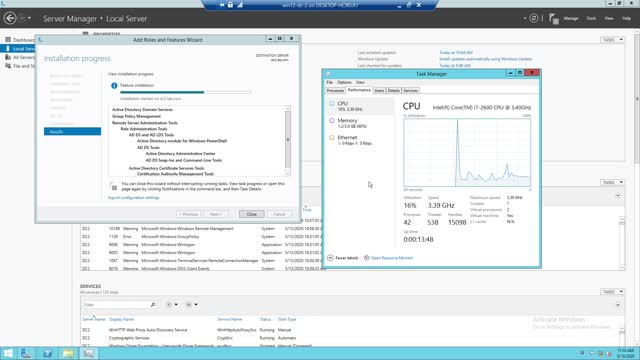Select the Memory resource in Task Manager
640x360 pixels.
[x=360, y=123]
